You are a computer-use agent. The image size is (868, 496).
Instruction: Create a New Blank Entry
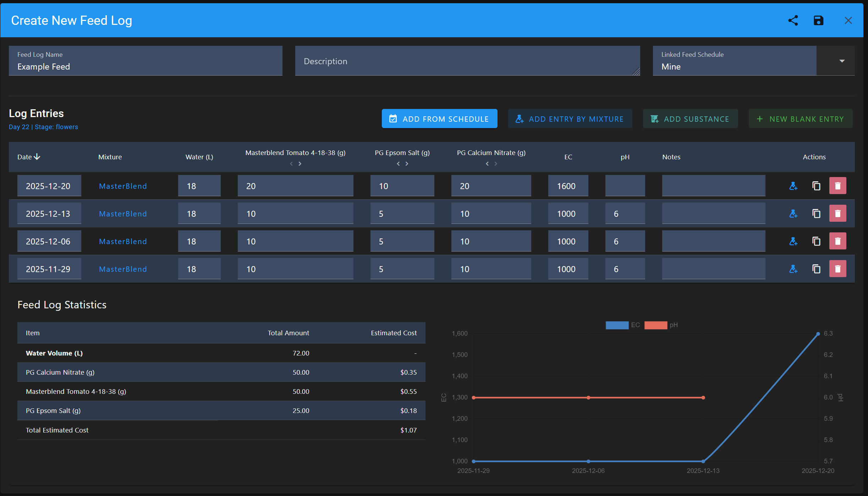(800, 119)
